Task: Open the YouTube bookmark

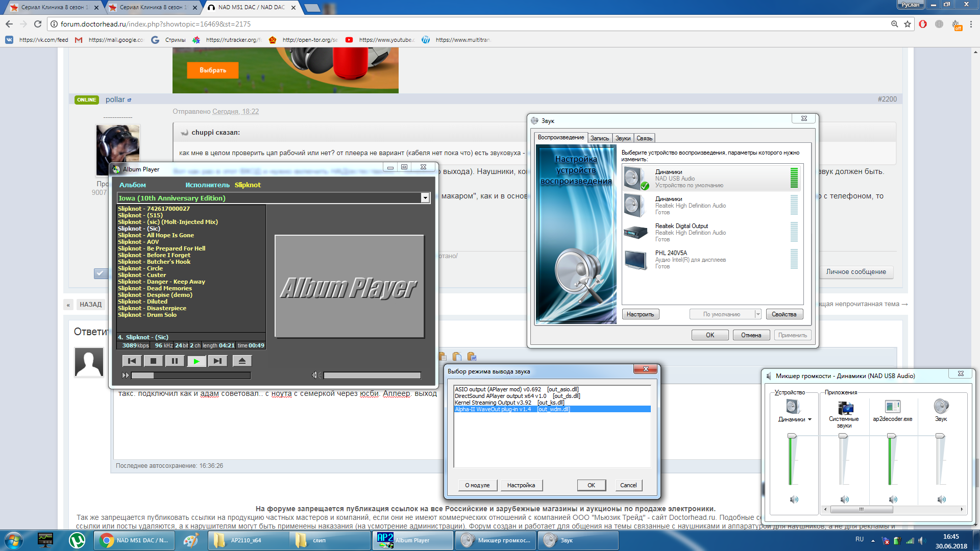Action: click(x=380, y=40)
